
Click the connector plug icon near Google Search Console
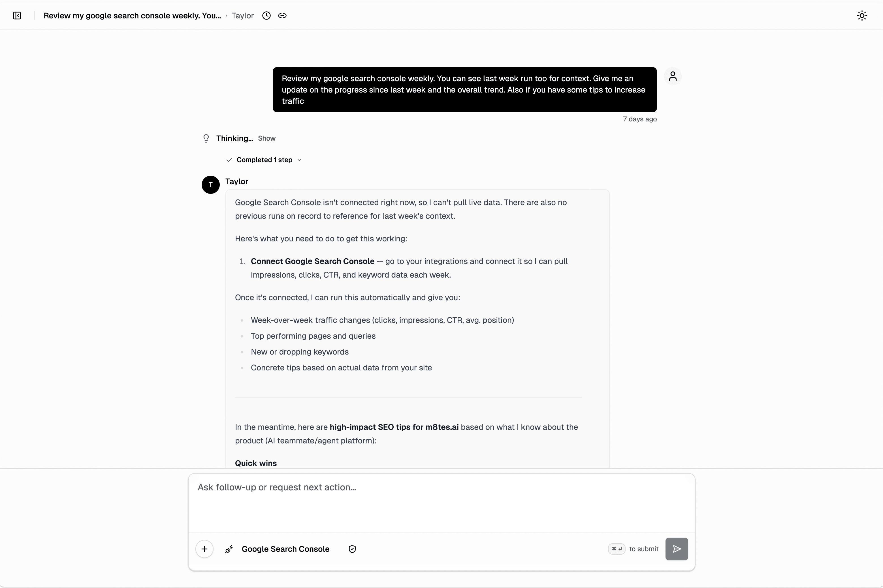[229, 549]
